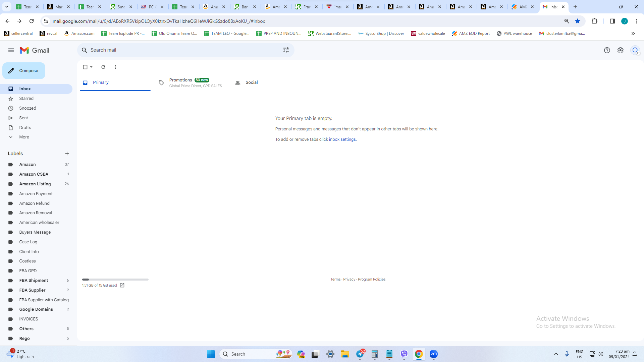Open Chrome extensions puzzle icon
The height and width of the screenshot is (362, 644).
(x=594, y=21)
